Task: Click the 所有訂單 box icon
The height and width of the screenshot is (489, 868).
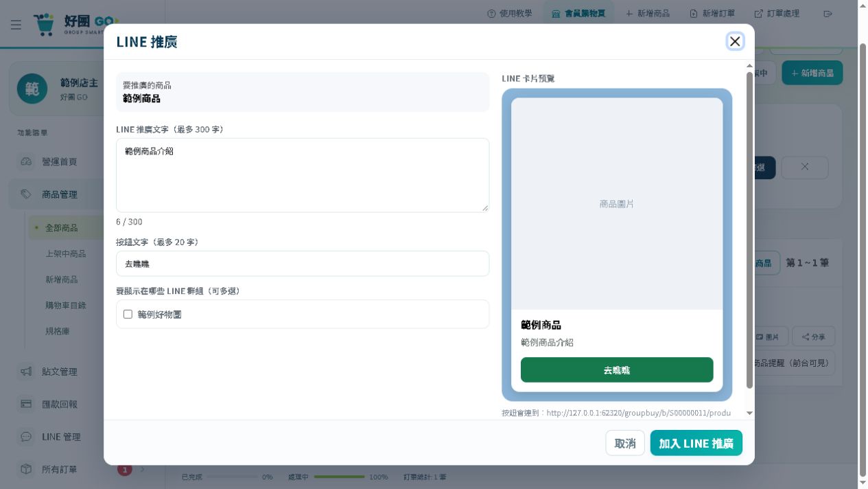Action: point(26,470)
